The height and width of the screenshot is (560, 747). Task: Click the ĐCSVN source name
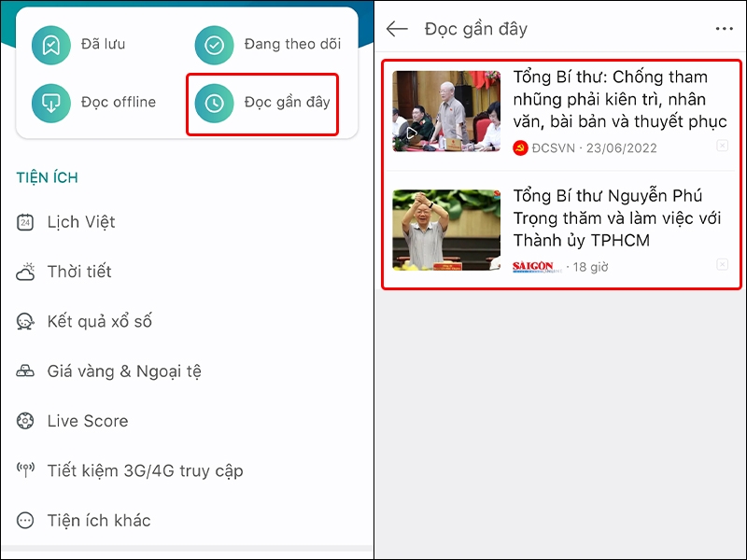(554, 148)
